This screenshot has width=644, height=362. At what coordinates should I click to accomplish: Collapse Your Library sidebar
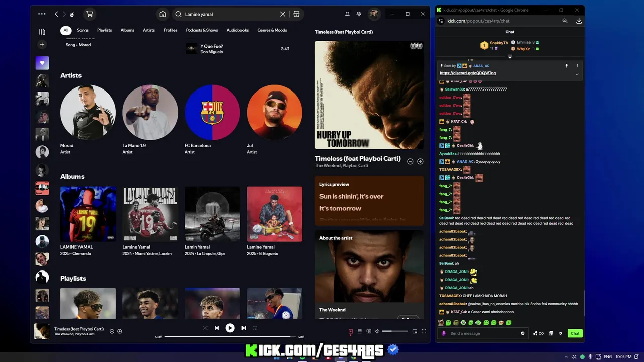(42, 32)
